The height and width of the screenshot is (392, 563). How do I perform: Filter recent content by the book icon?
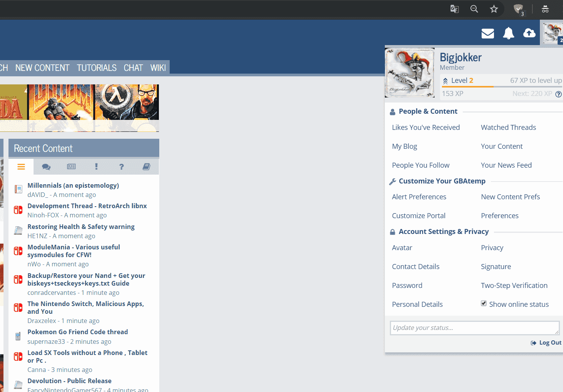[147, 167]
